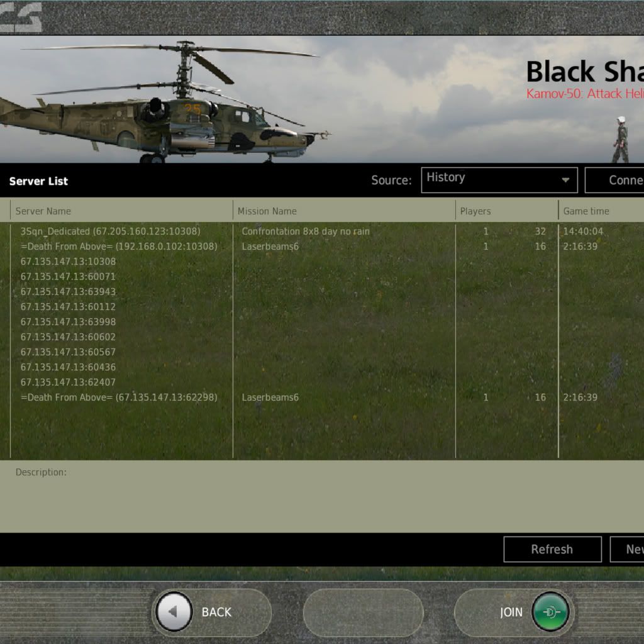This screenshot has height=644, width=644.
Task: Click the Server List heading
Action: click(x=38, y=181)
